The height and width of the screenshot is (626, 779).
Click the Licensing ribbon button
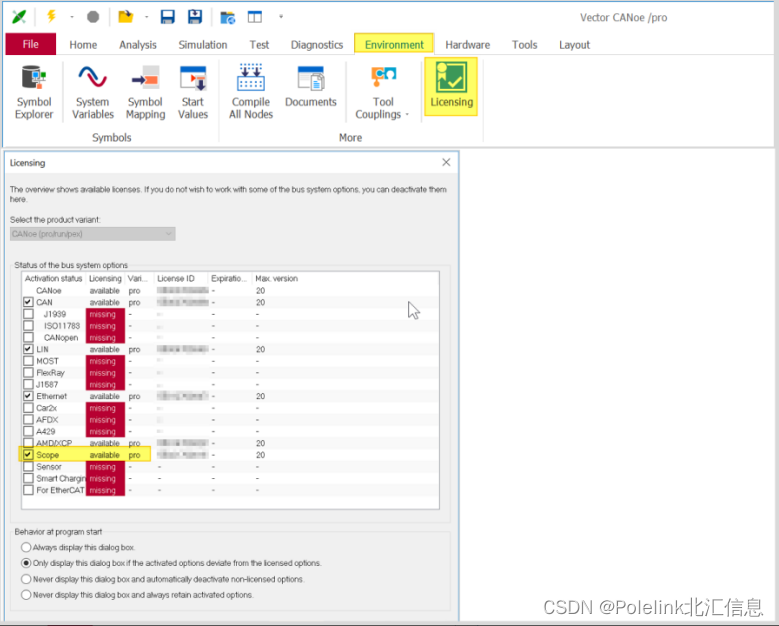click(x=451, y=86)
